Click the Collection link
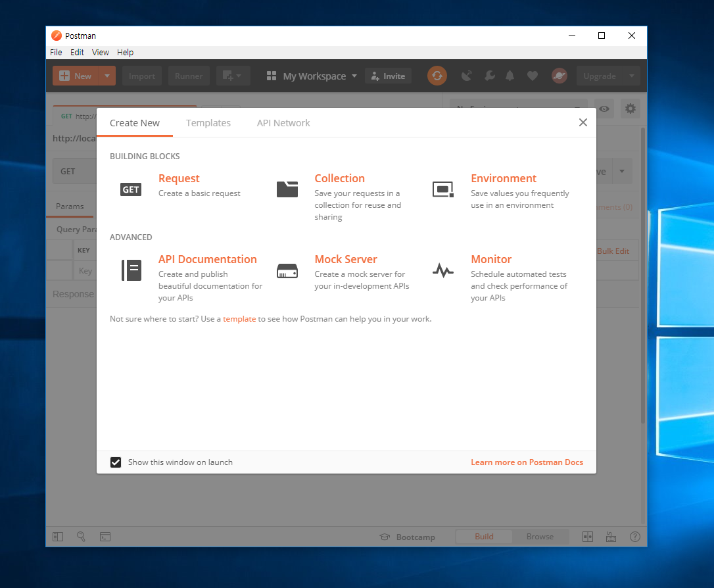This screenshot has width=714, height=588. click(x=340, y=178)
